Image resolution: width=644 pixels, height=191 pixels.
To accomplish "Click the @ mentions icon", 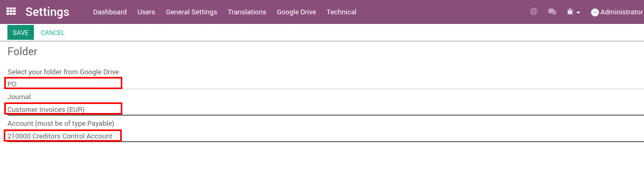I will (x=534, y=11).
